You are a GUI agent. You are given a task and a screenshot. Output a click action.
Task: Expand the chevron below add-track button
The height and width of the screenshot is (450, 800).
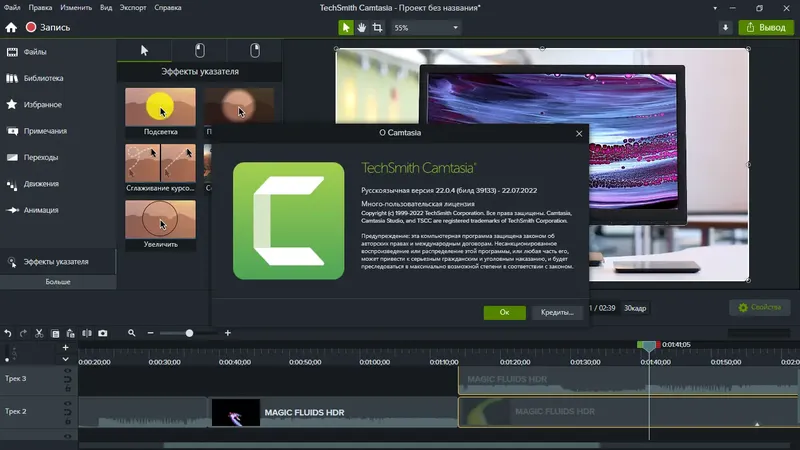click(65, 359)
